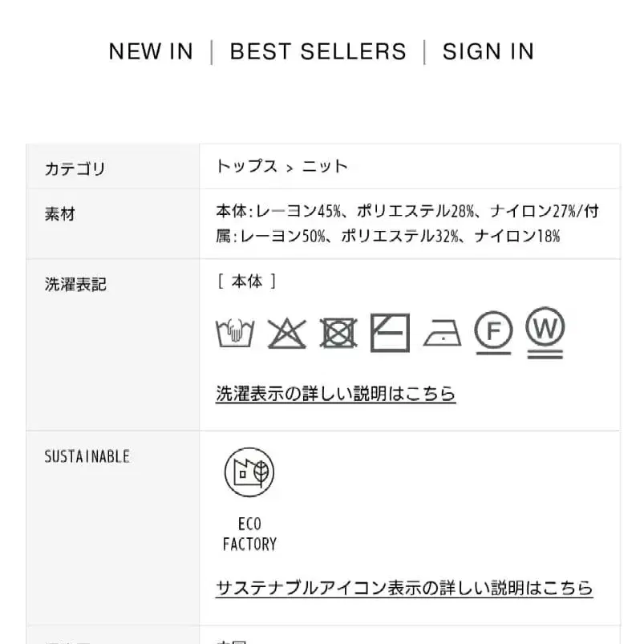Open 洗濯表示の詳しい説明はこちら link
Viewport: 644px width, 644px height.
tap(335, 394)
